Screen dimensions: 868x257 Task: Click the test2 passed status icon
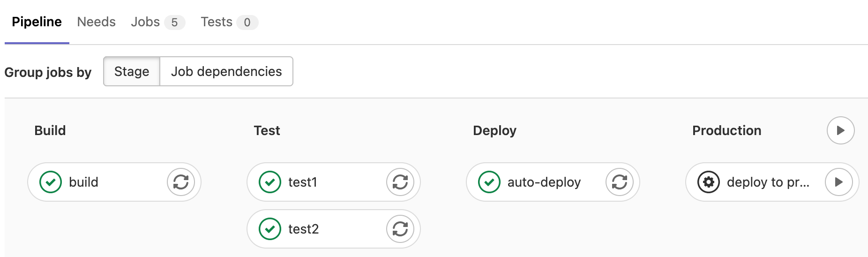tap(270, 229)
